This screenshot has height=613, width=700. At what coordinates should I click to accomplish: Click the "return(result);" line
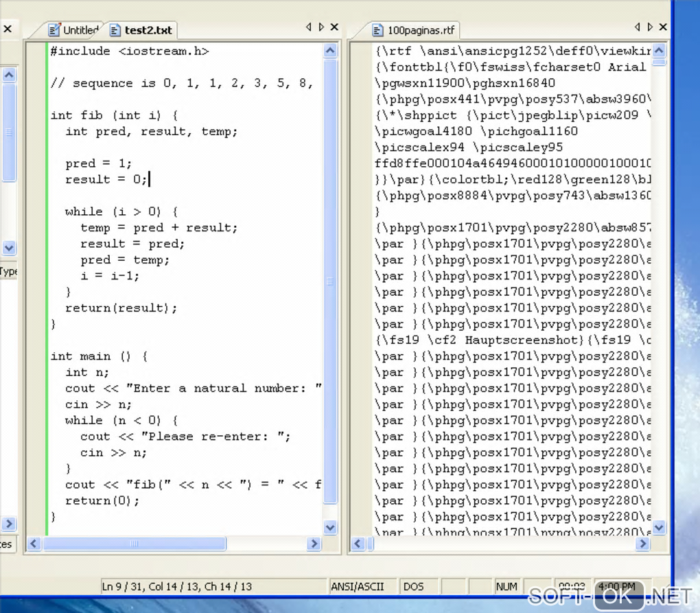click(x=121, y=308)
